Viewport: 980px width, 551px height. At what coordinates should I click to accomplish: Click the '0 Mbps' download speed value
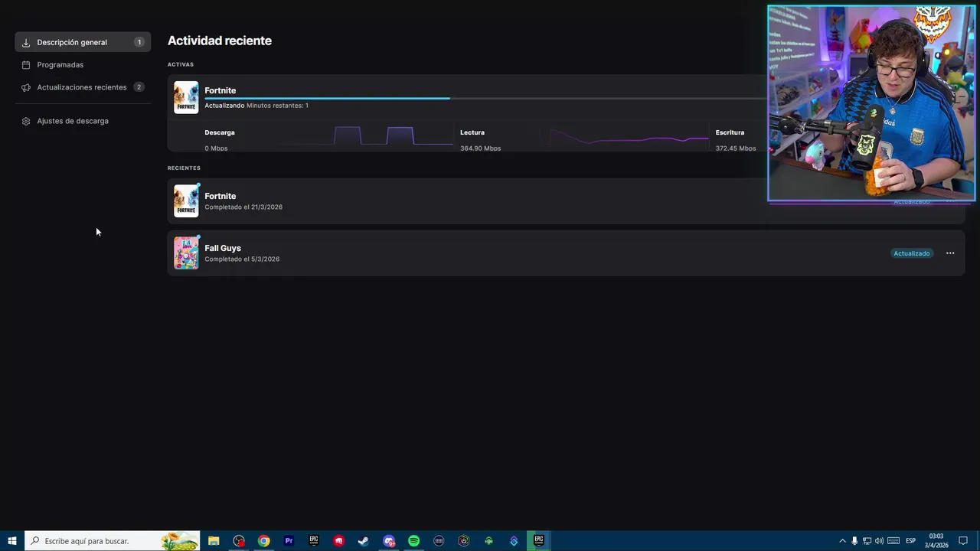216,148
